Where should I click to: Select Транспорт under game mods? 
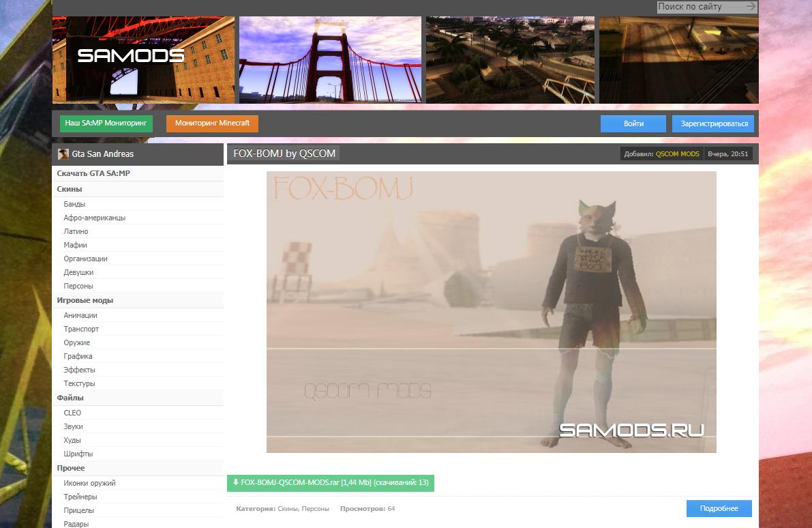point(81,329)
